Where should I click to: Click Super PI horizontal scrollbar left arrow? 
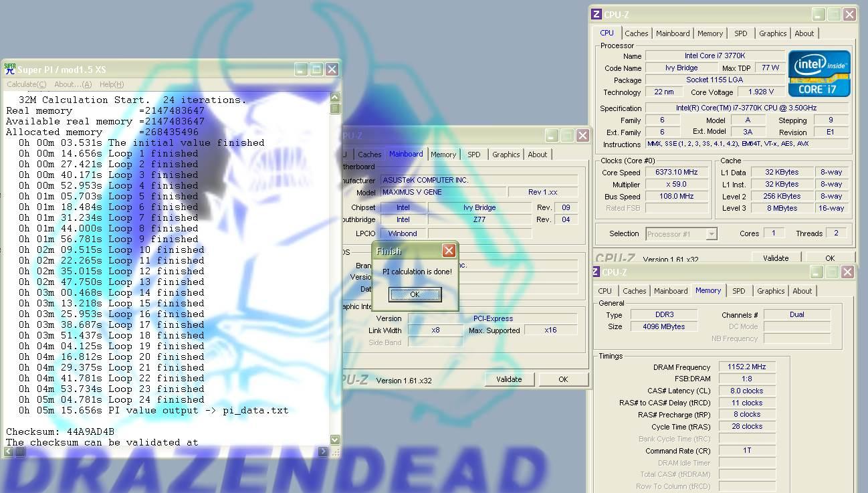(8, 452)
